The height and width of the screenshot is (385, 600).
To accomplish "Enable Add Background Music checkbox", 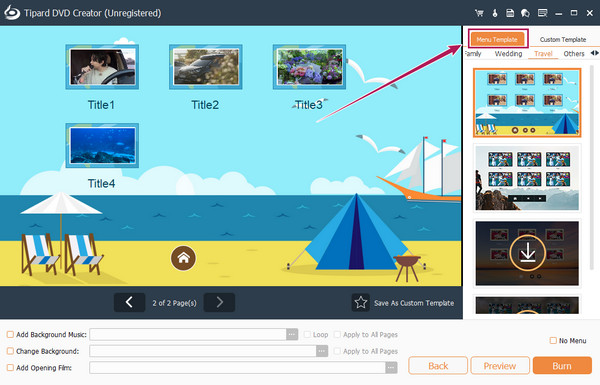I will pyautogui.click(x=10, y=334).
